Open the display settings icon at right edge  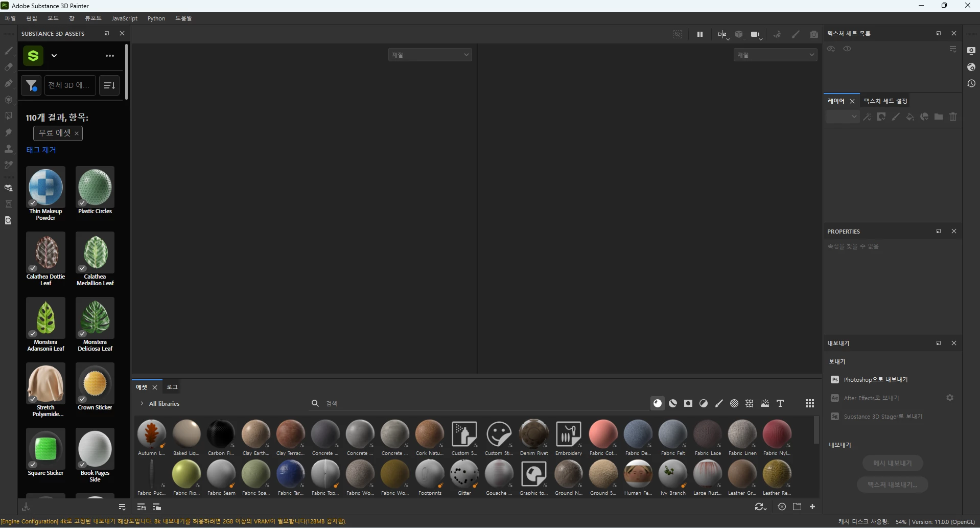click(971, 51)
